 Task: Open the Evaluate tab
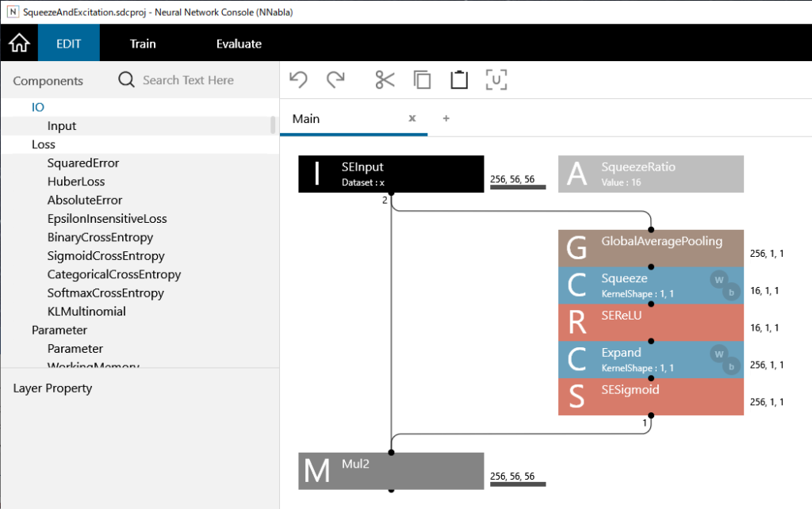click(239, 44)
